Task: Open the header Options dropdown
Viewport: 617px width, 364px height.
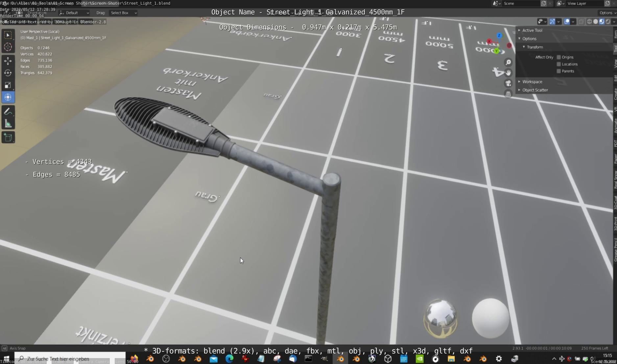Action: point(607,13)
